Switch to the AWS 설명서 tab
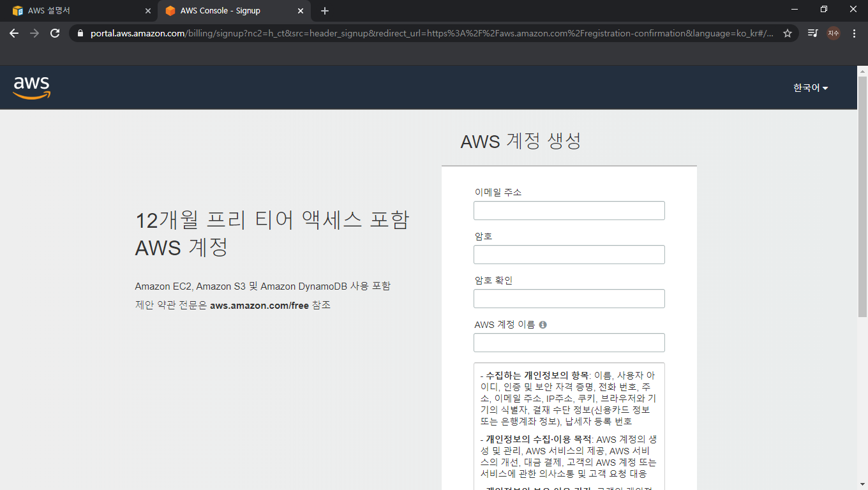Image resolution: width=868 pixels, height=490 pixels. tap(80, 11)
